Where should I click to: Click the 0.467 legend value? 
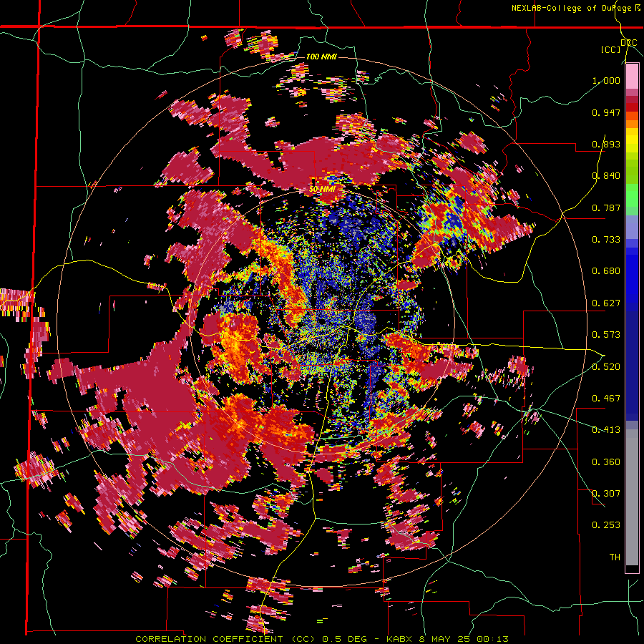606,399
